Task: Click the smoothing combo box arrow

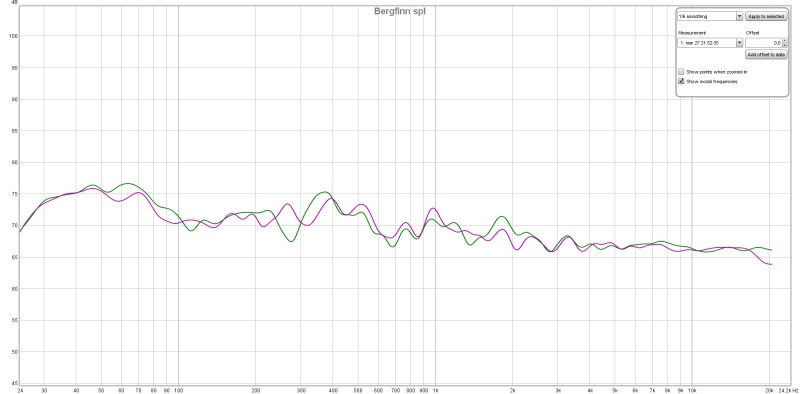Action: pyautogui.click(x=739, y=16)
